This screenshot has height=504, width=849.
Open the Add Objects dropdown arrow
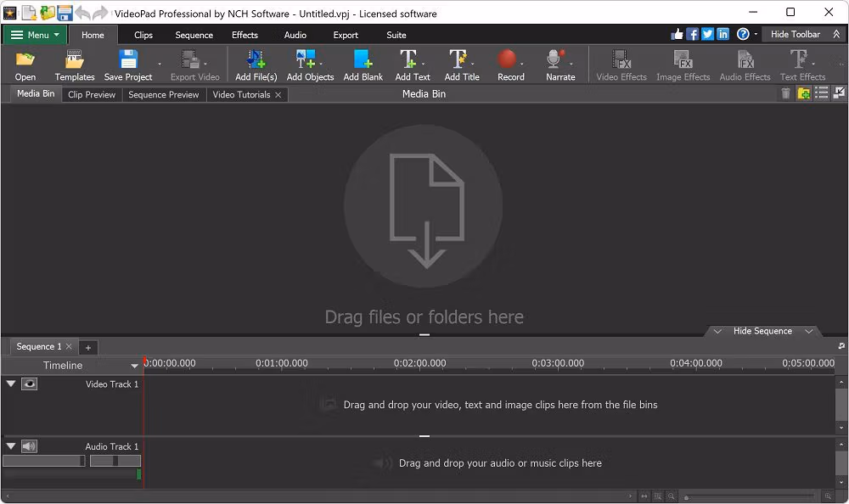pos(321,64)
